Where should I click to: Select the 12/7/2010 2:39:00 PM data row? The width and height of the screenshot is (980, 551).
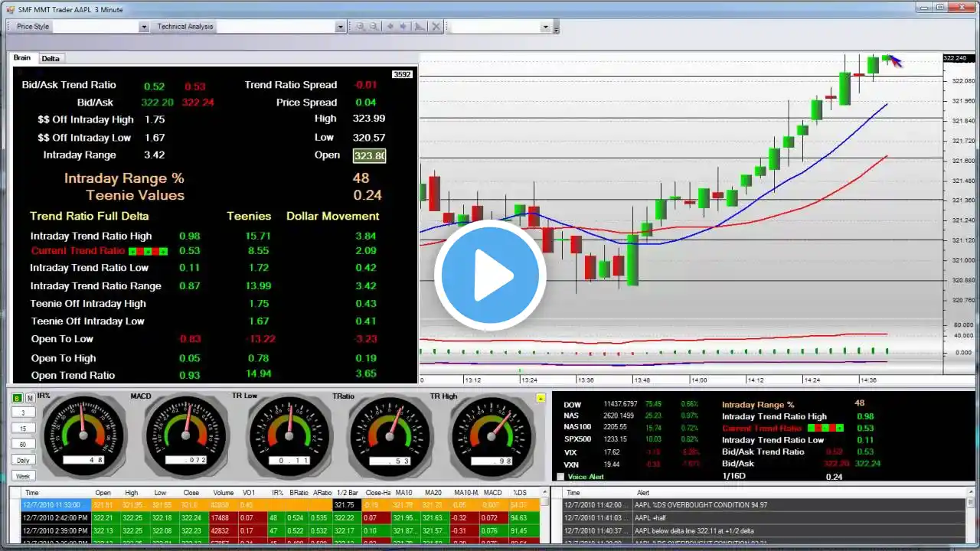coord(280,531)
